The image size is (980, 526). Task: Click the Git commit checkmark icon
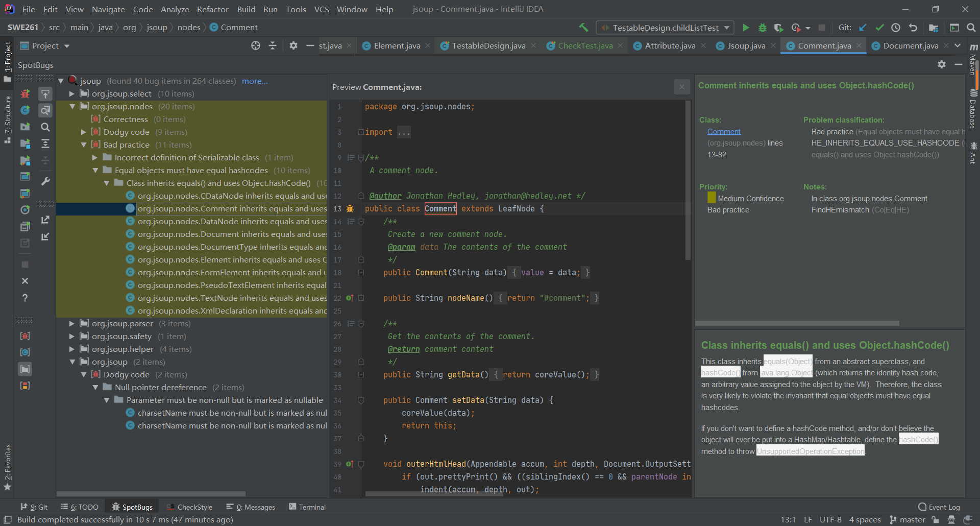click(879, 28)
